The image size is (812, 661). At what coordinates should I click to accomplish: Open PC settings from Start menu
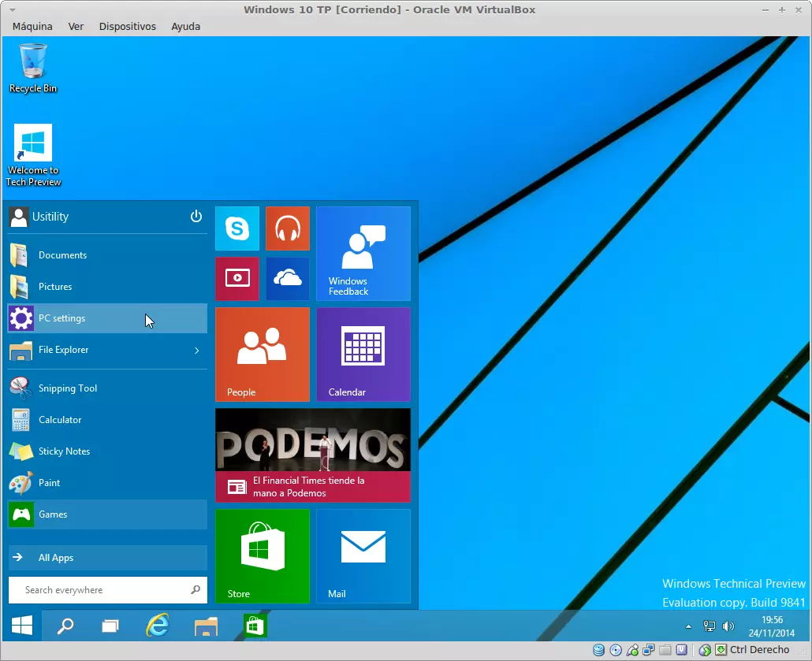pos(106,318)
